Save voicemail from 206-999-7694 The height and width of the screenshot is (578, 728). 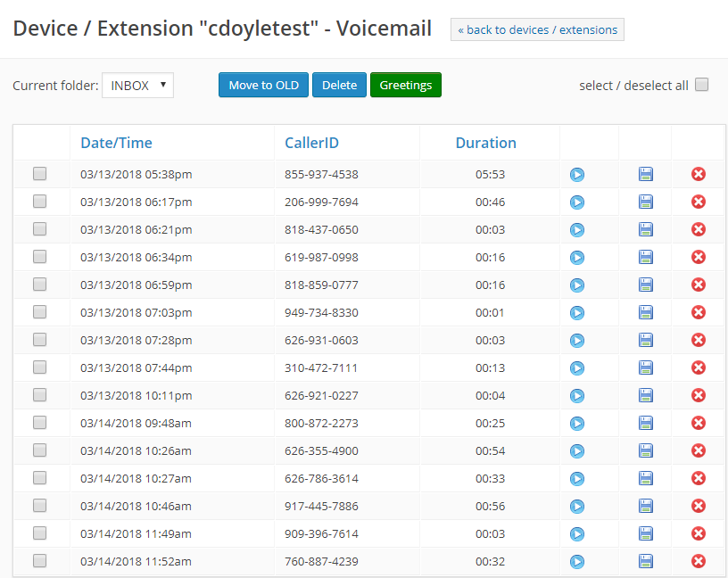click(x=645, y=202)
